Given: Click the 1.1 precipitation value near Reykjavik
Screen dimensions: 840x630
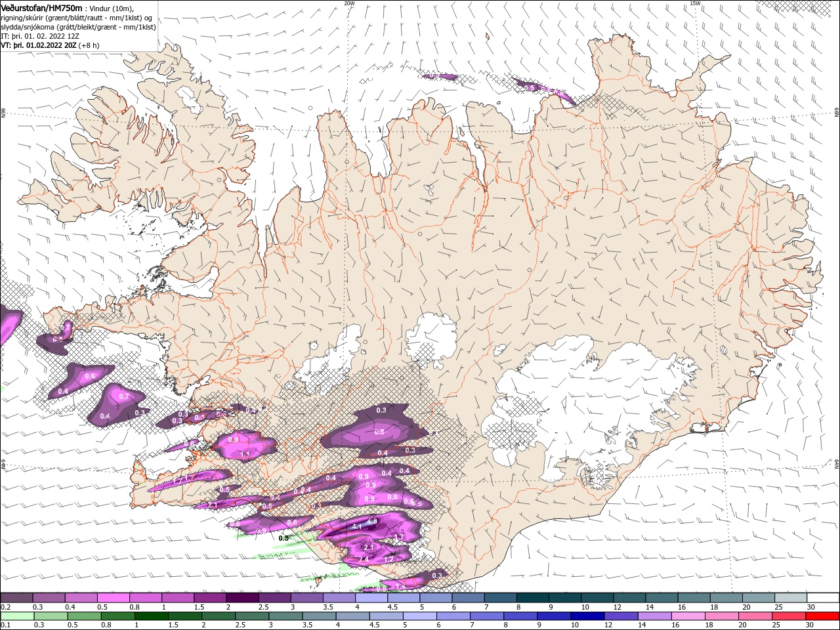Looking at the screenshot, I should (x=245, y=454).
